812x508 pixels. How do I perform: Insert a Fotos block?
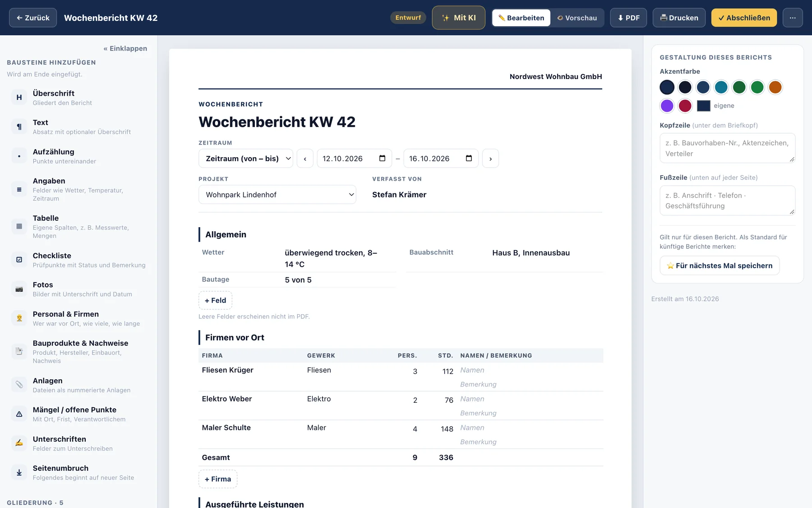(x=79, y=289)
